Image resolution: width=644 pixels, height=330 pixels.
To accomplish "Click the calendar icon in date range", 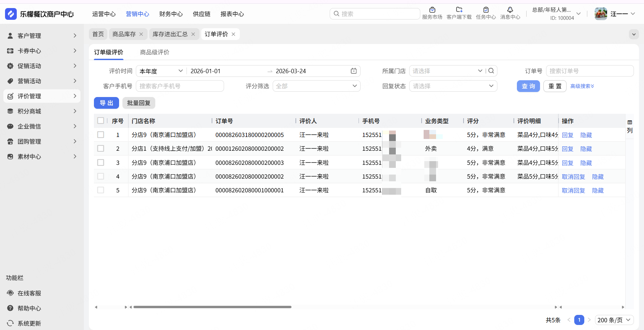I will point(354,71).
